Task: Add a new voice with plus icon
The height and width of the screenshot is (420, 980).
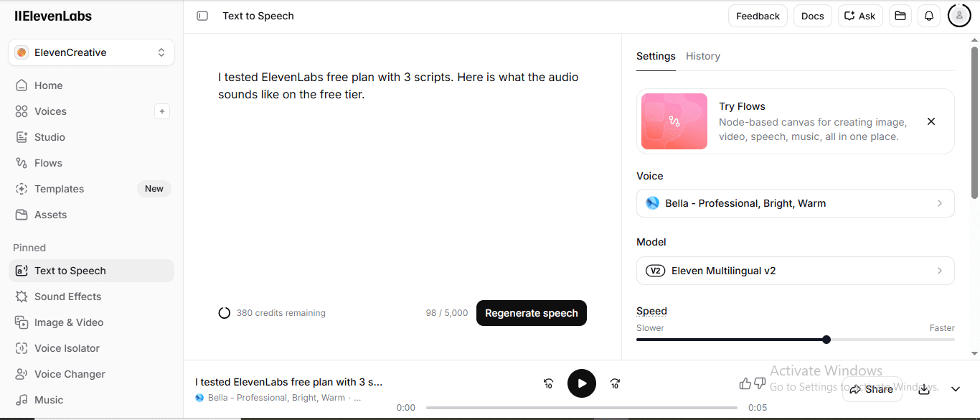Action: pyautogui.click(x=162, y=111)
